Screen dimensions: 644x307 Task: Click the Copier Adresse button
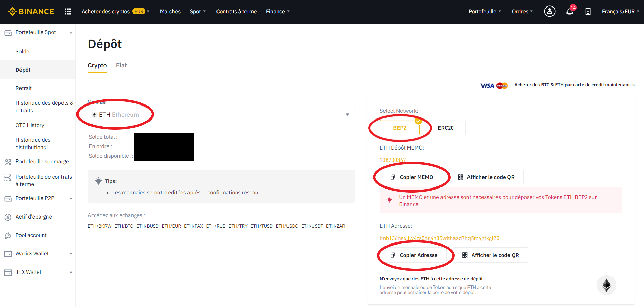[x=414, y=255]
